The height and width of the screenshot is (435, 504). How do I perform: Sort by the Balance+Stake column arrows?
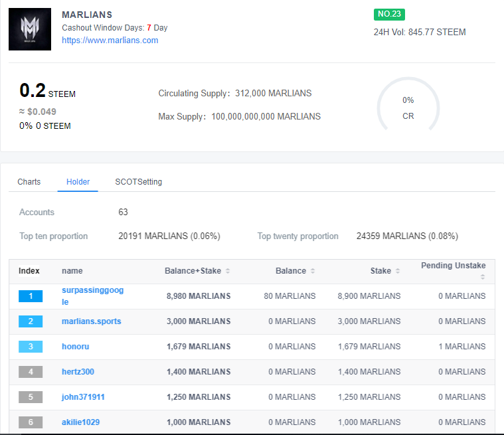point(228,271)
